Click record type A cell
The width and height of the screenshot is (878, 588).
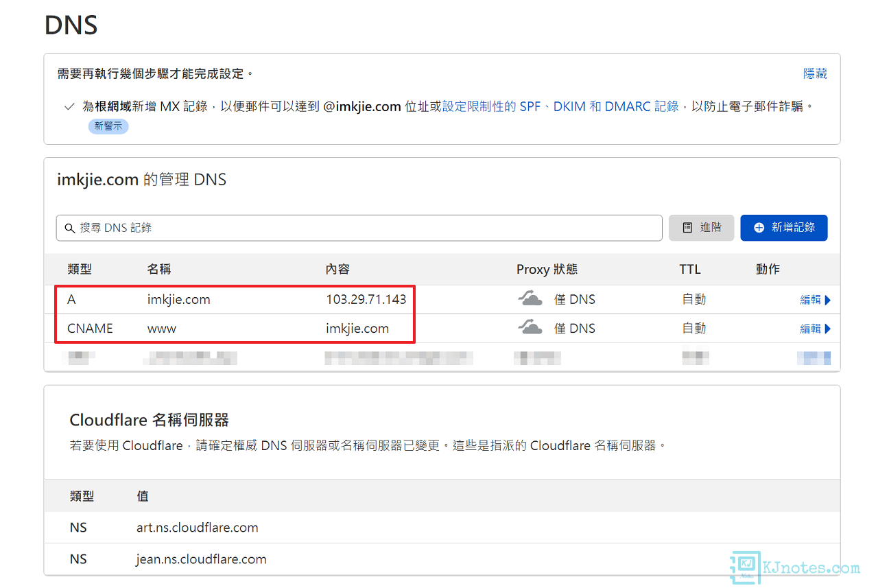click(x=71, y=299)
